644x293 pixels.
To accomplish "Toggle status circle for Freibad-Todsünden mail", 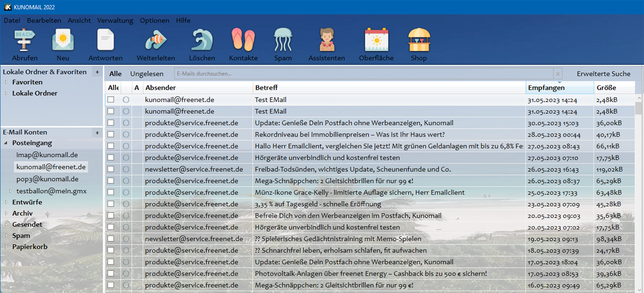I will coord(126,170).
